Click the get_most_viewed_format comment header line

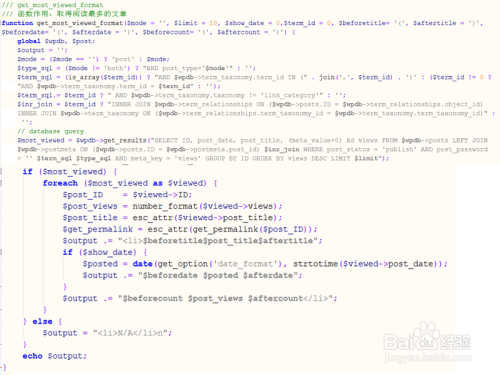52,5
